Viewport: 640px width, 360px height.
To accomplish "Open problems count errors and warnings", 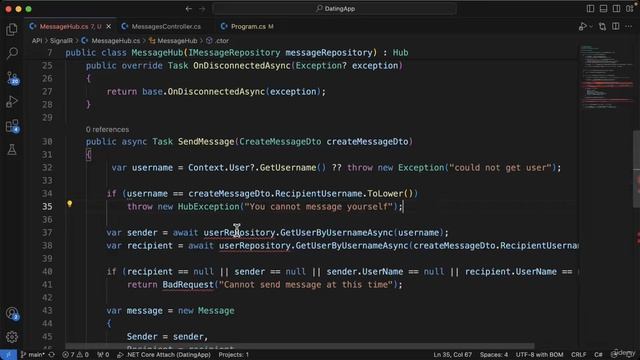I will click(75, 355).
